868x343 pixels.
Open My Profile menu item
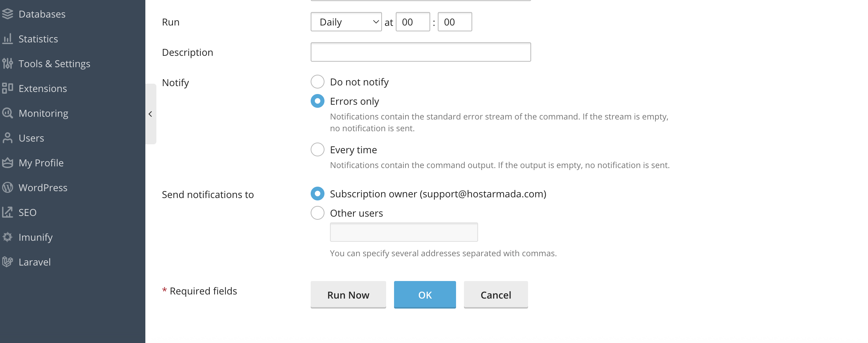[x=41, y=163]
